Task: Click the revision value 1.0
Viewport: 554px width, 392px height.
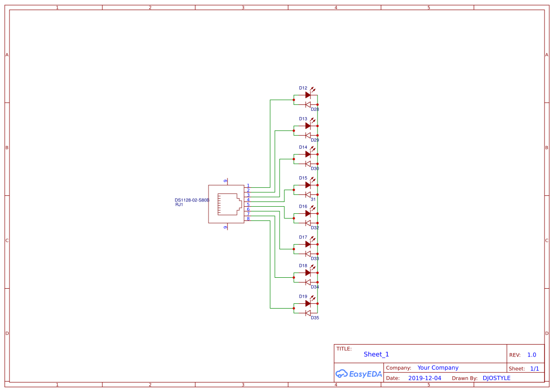Action: tap(532, 355)
